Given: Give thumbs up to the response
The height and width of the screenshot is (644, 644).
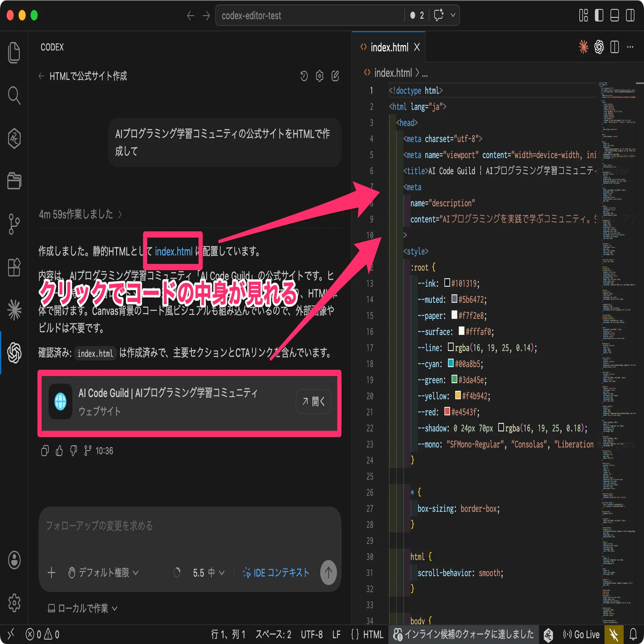Looking at the screenshot, I should pos(59,451).
